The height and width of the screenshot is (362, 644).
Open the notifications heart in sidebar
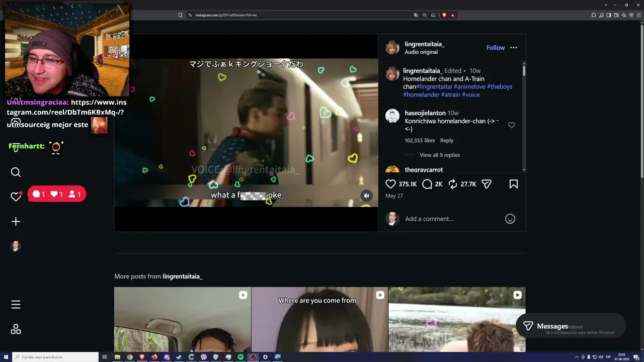coord(16,196)
